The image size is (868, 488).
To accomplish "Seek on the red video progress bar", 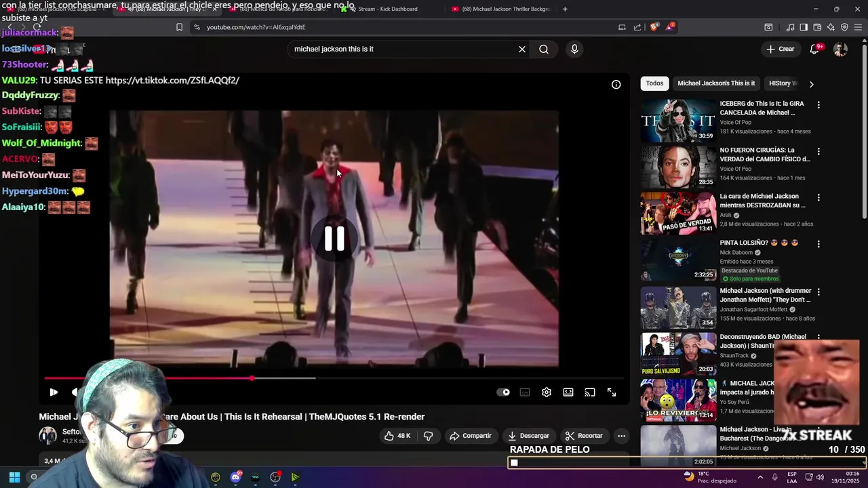I will pyautogui.click(x=334, y=378).
